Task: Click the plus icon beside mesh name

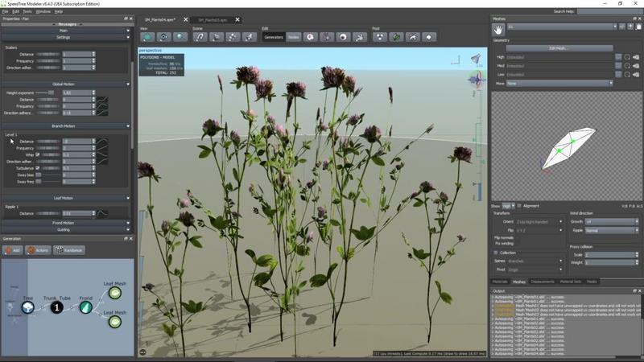Action: (x=630, y=27)
